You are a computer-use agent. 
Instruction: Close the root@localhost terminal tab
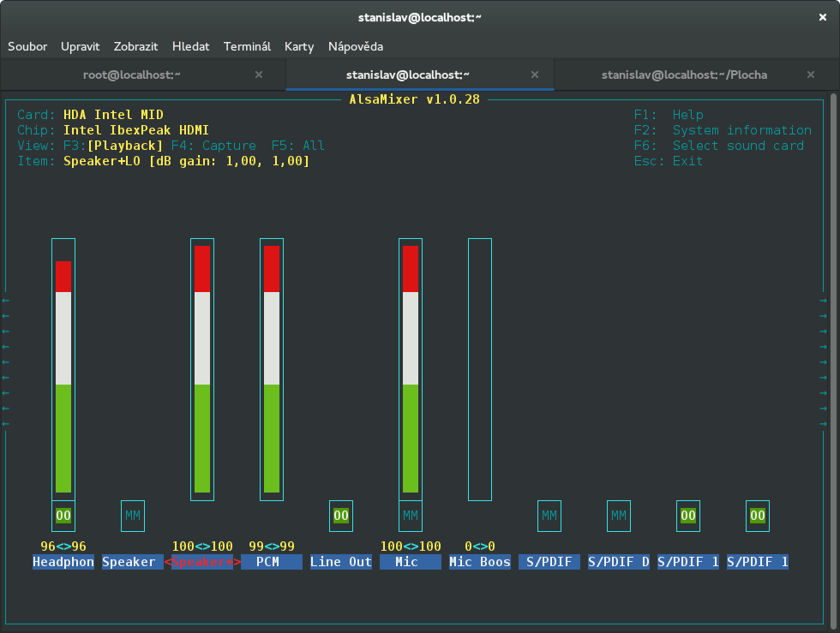[259, 75]
